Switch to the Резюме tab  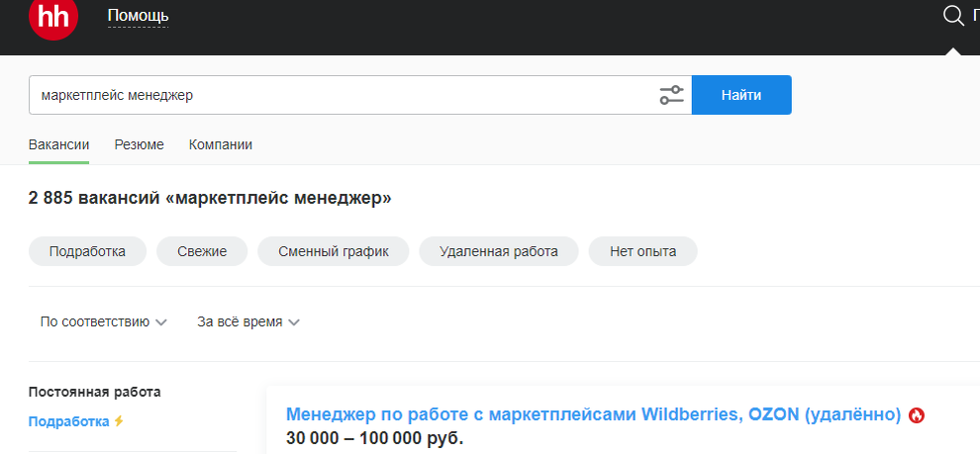(x=139, y=144)
